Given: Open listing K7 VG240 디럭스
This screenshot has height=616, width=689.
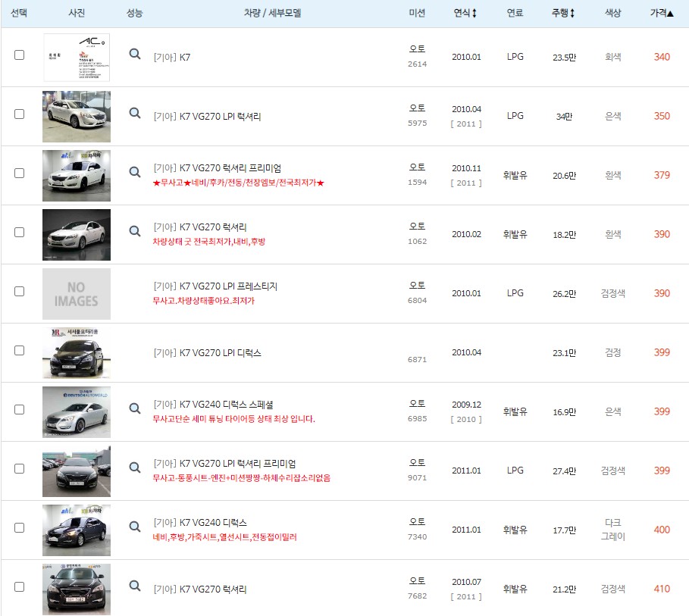Looking at the screenshot, I should click(x=200, y=523).
